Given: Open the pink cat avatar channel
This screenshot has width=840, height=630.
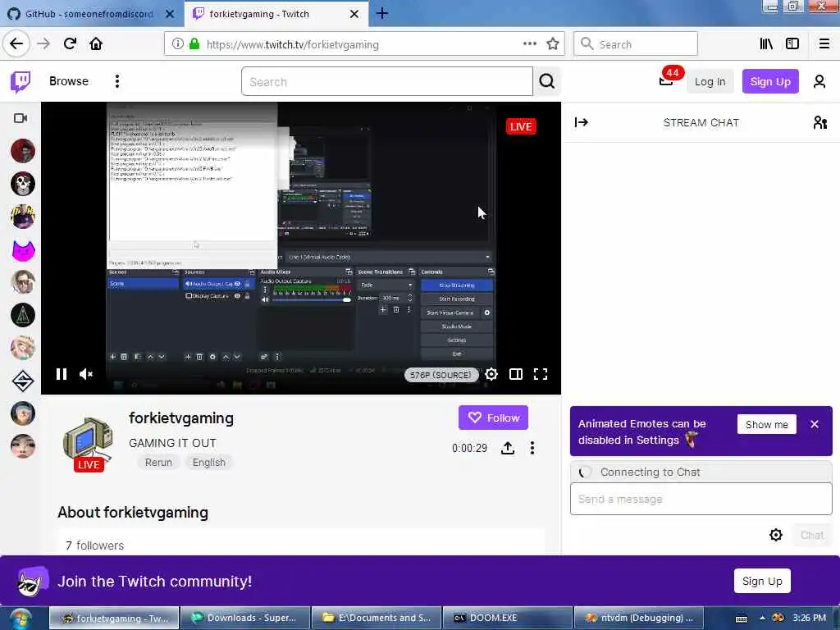Looking at the screenshot, I should point(22,249).
